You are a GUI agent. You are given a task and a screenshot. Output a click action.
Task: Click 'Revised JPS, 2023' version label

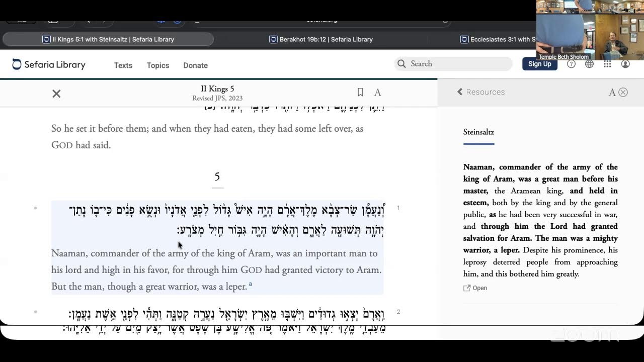(x=217, y=99)
